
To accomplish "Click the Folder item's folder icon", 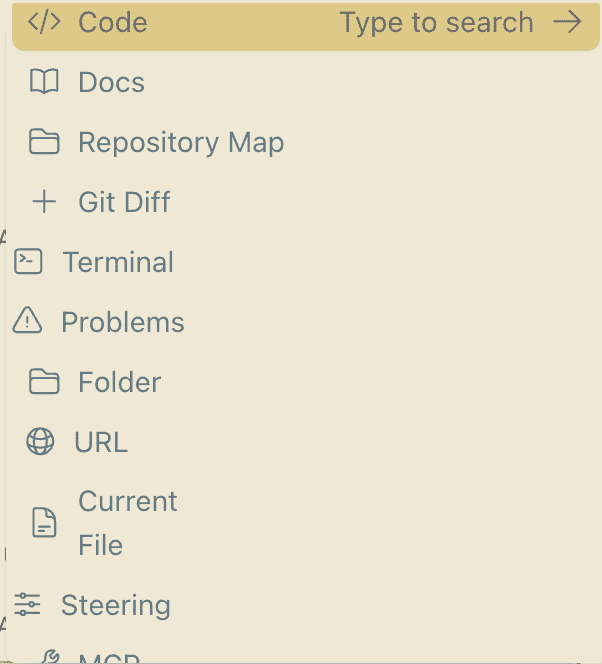I will pyautogui.click(x=44, y=382).
